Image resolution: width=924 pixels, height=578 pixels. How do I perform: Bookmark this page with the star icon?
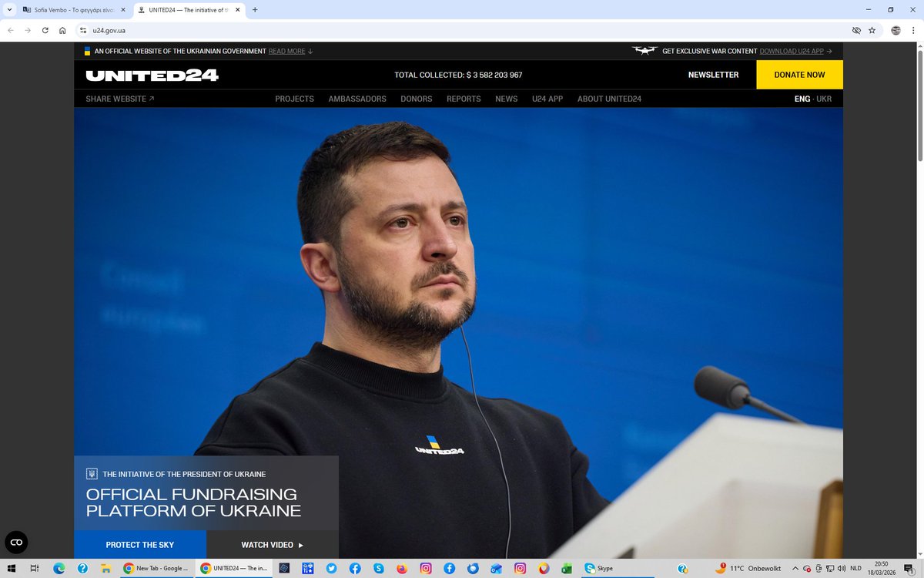coord(872,30)
